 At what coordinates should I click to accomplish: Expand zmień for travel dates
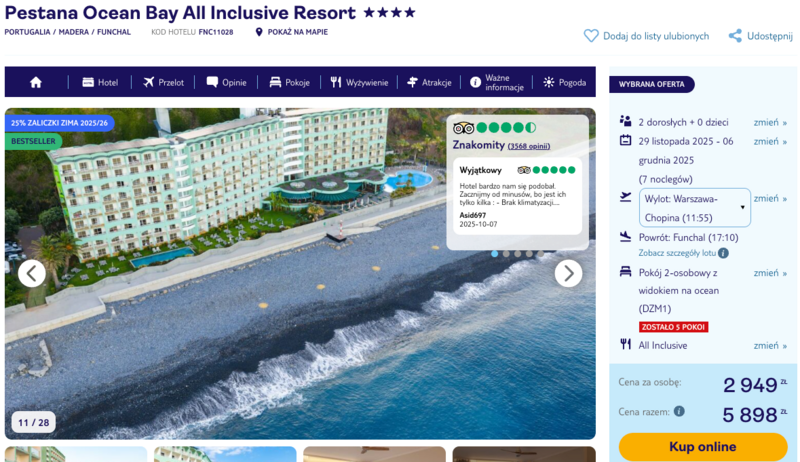[769, 142]
